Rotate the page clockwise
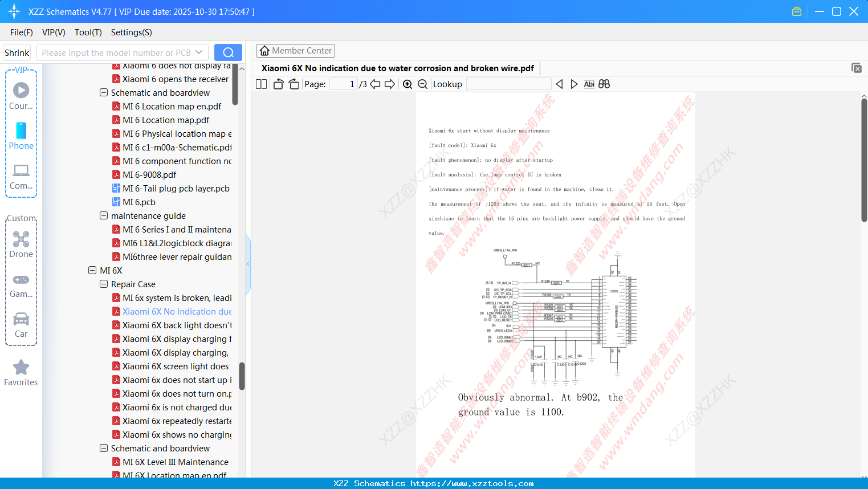This screenshot has width=868, height=489. pos(294,84)
